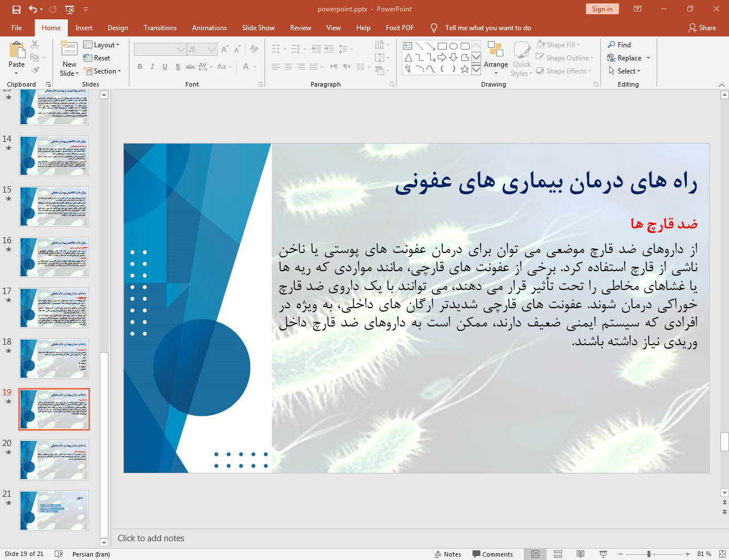Click the Find button

click(619, 45)
